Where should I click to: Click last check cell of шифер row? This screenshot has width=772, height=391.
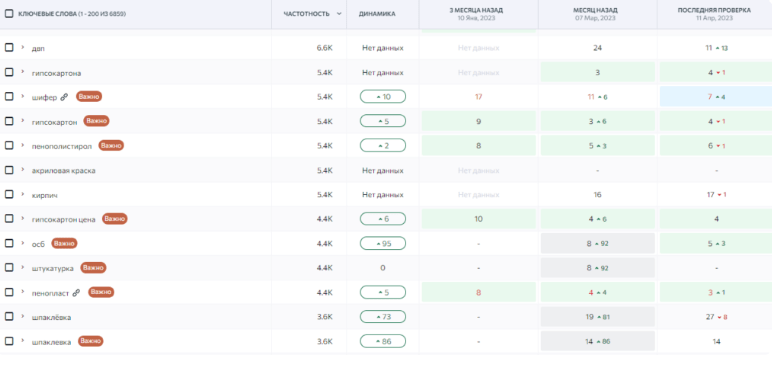coord(716,97)
